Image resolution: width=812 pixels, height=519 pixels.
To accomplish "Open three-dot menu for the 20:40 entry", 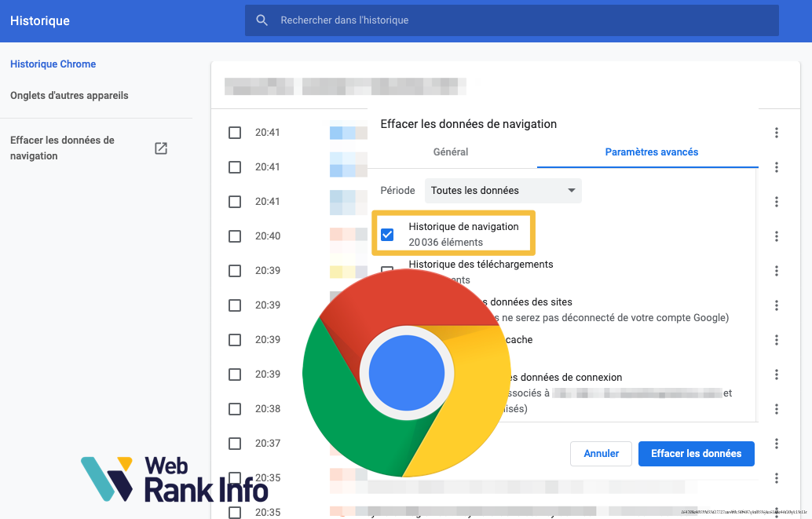I will point(776,236).
